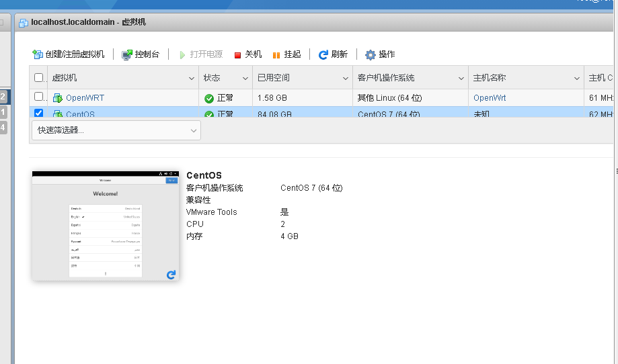Click the 挂起 suspend button
Screen dimensions: 618x364
coord(286,54)
